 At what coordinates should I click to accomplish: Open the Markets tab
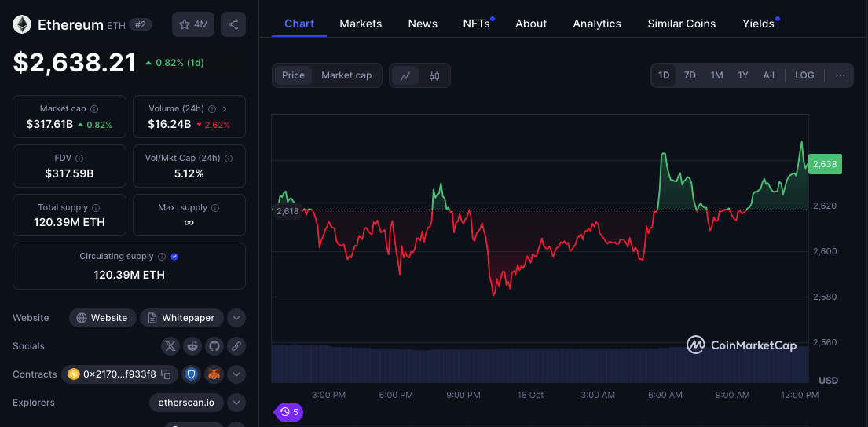(x=361, y=24)
